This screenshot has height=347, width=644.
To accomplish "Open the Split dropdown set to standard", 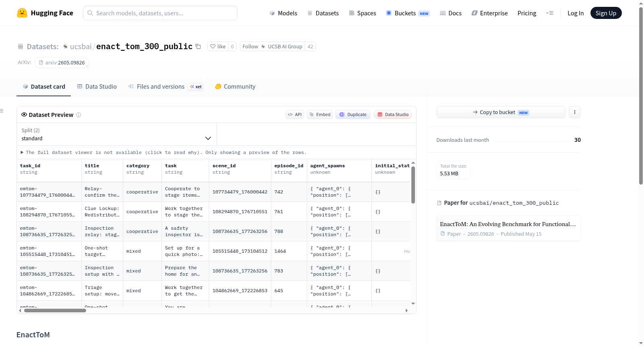I will (x=116, y=134).
